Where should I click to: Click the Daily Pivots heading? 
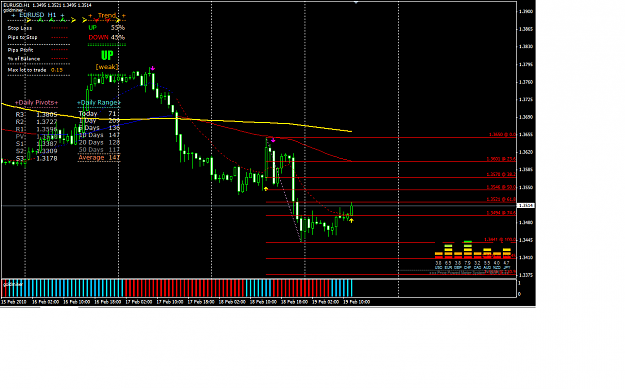[x=36, y=102]
